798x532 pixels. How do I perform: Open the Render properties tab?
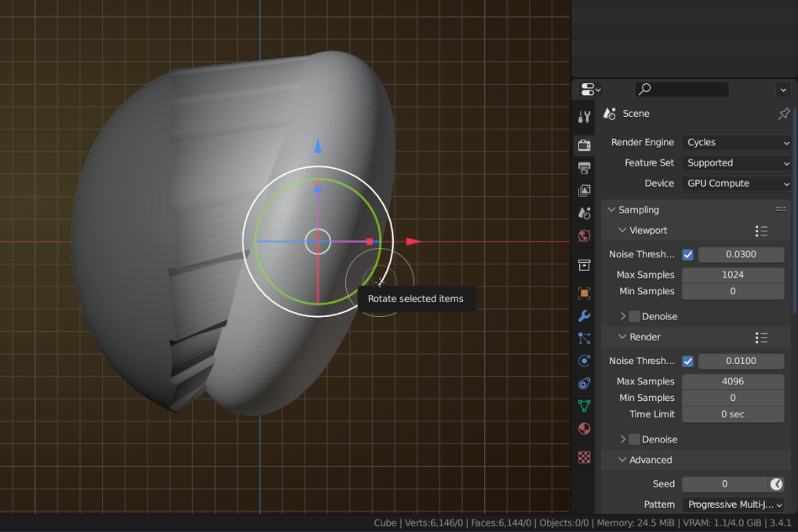[585, 145]
